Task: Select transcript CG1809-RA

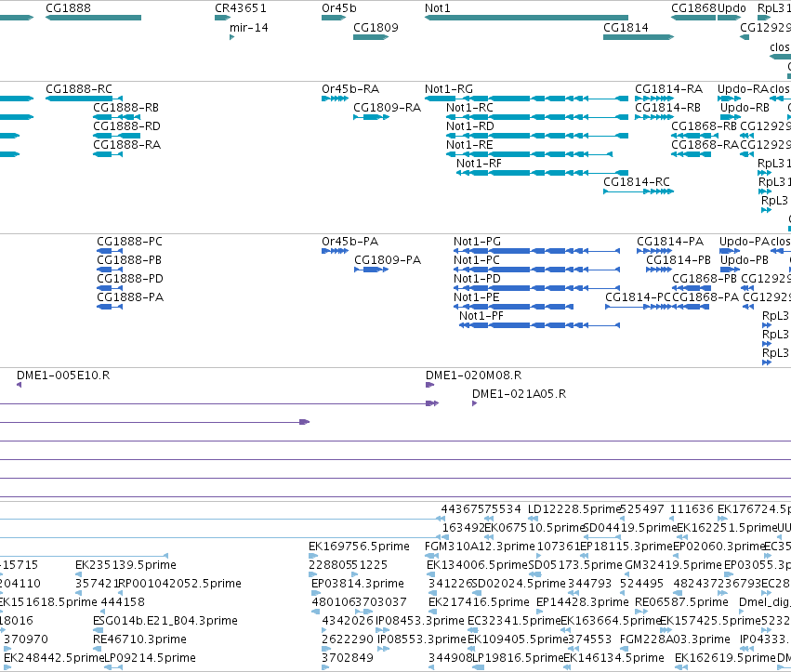Action: click(x=371, y=117)
